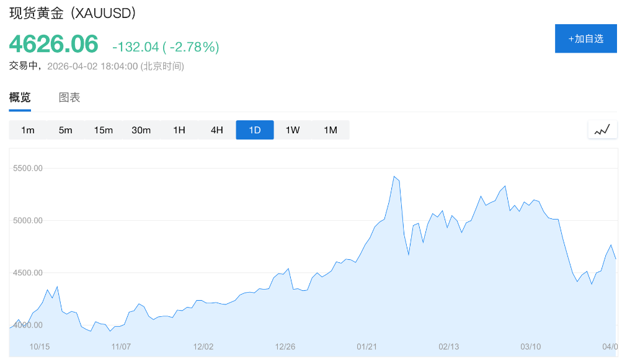The width and height of the screenshot is (635, 364).
Task: Select the 1m timeframe
Action: (28, 130)
